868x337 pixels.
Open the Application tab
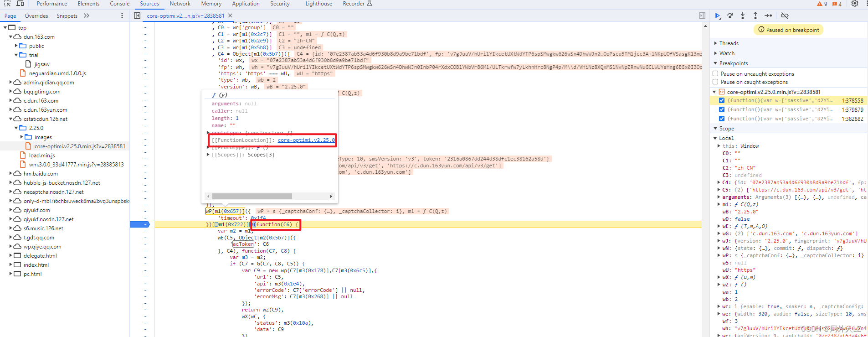246,4
